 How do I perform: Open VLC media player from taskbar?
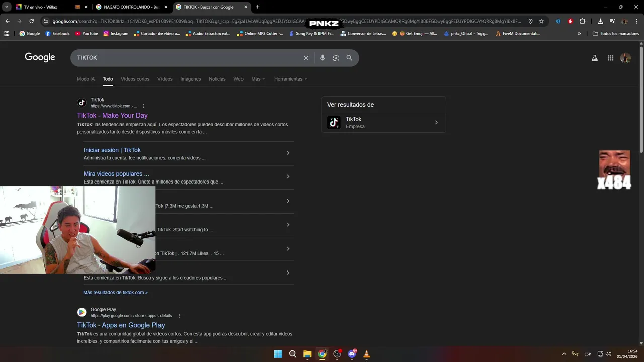(x=367, y=354)
